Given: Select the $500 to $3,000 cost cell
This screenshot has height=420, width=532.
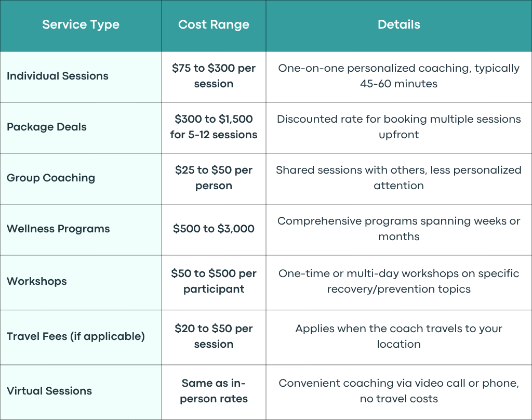Looking at the screenshot, I should pos(214,229).
